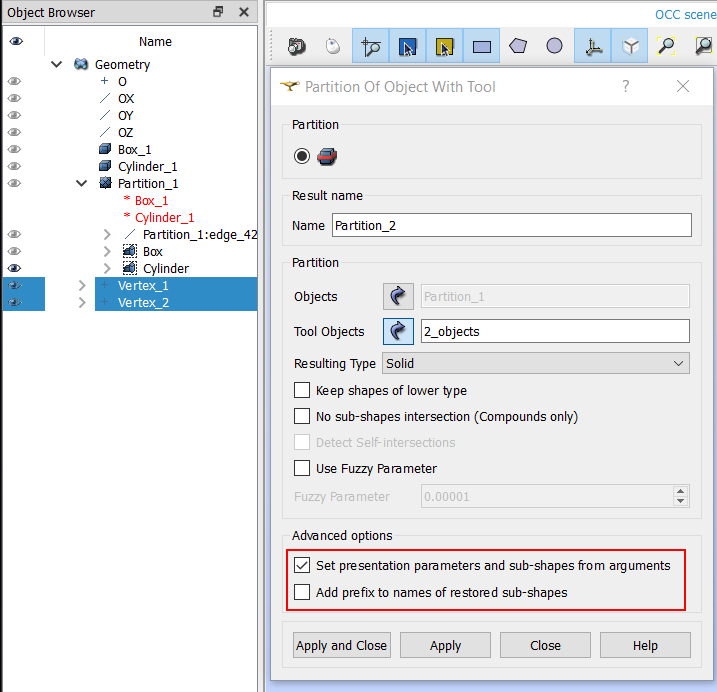Enable Use Fuzzy Parameter checkbox
Image resolution: width=717 pixels, height=692 pixels.
pyautogui.click(x=302, y=468)
